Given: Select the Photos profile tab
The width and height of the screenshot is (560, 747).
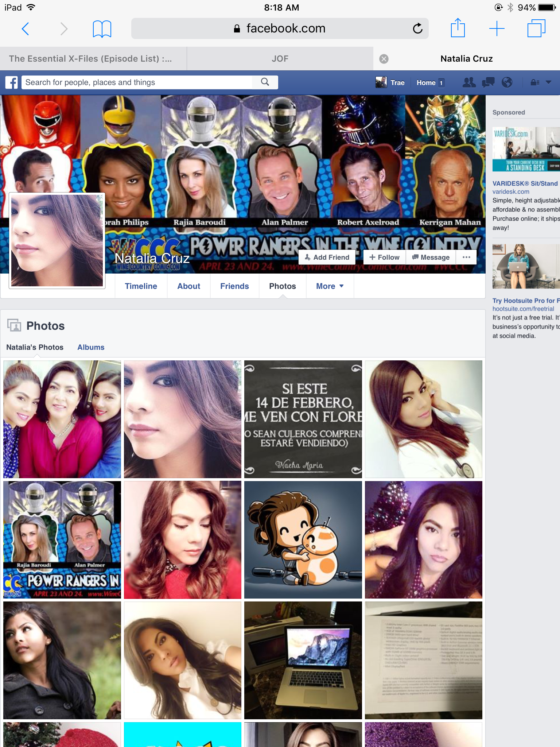Looking at the screenshot, I should point(283,286).
